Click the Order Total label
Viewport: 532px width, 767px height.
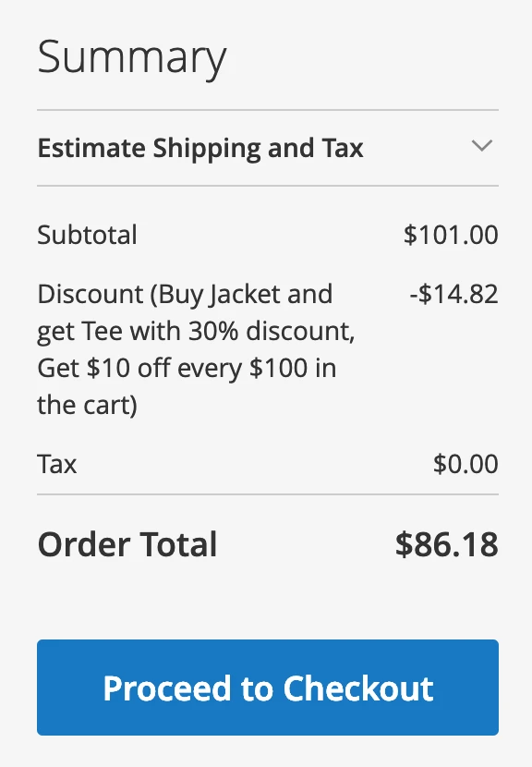point(127,544)
